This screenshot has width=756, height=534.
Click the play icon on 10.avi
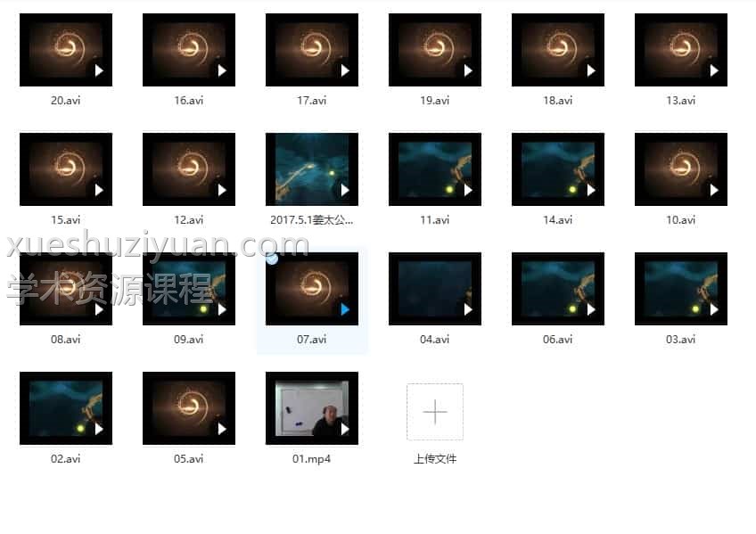click(714, 190)
